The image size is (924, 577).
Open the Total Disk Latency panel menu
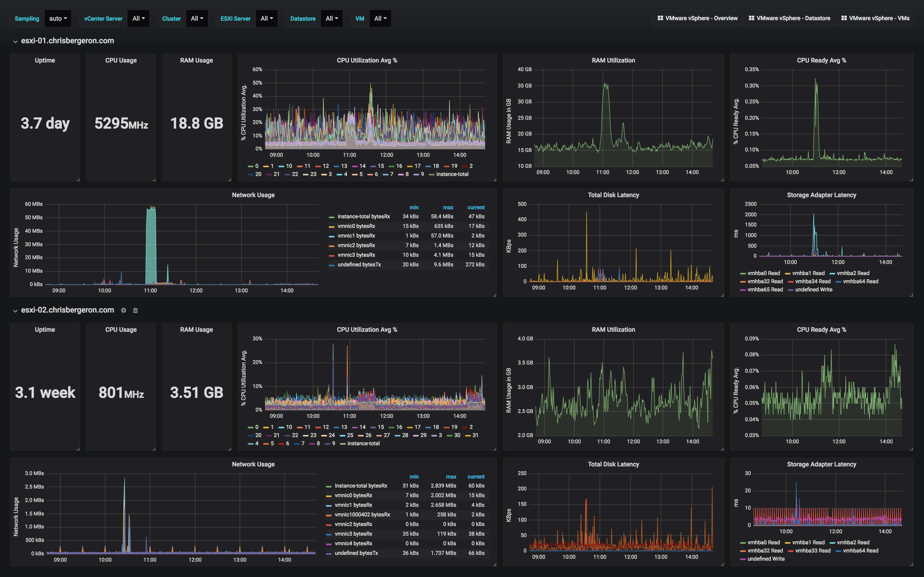point(613,195)
